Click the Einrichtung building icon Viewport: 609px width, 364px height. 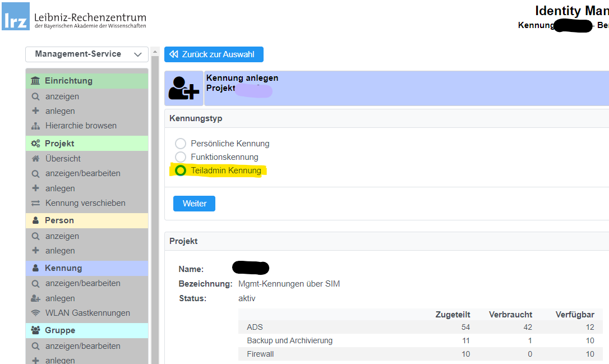tap(36, 81)
